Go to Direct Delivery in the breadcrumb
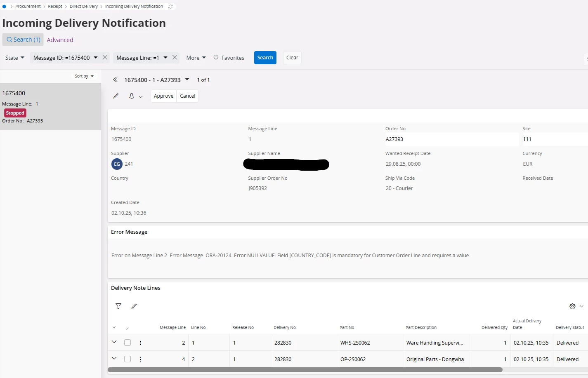Screen dimensions: 588x378 click(84, 7)
